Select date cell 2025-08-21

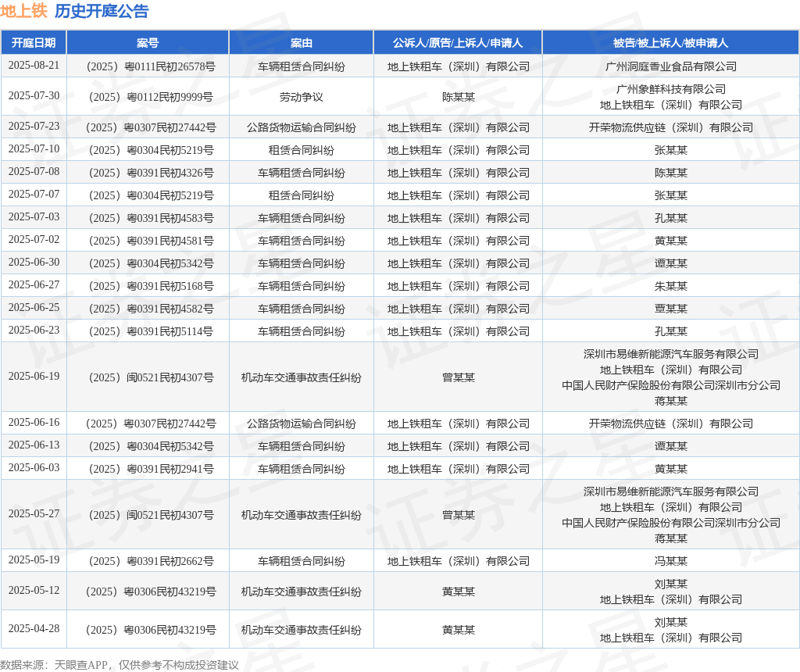[34, 66]
